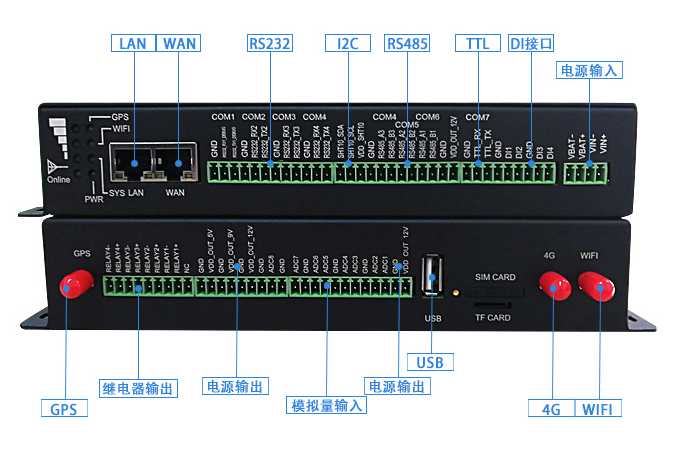The width and height of the screenshot is (687, 454).
Task: Click the TF CARD slot
Action: click(x=493, y=303)
